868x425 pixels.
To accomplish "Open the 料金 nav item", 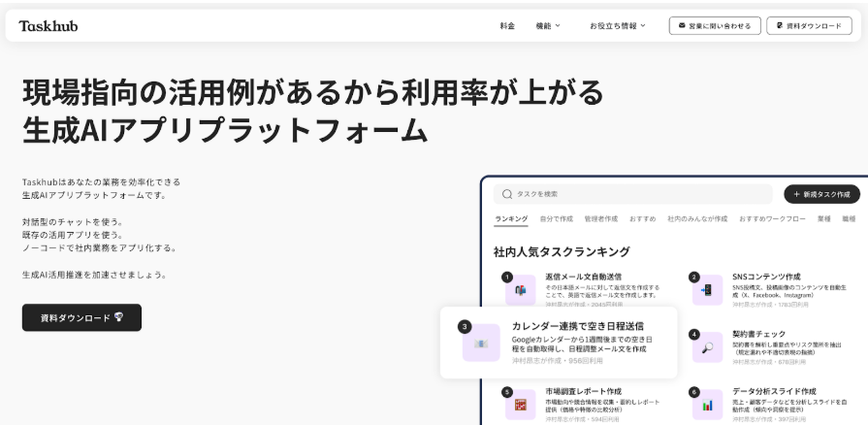I will coord(507,25).
